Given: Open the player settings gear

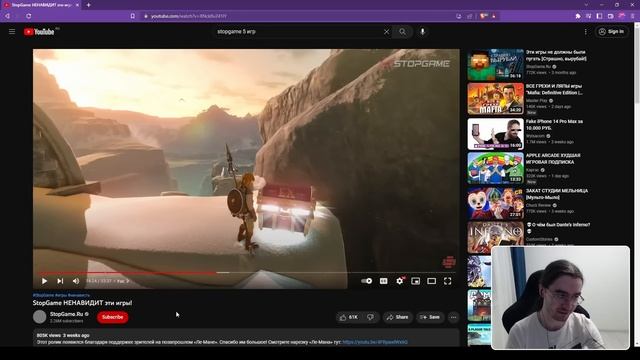Looking at the screenshot, I should pyautogui.click(x=400, y=281).
